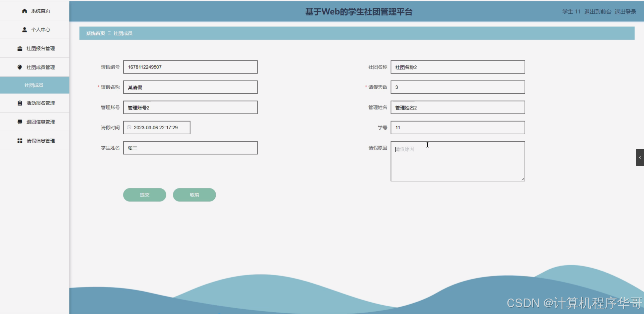Expand 退团信息管理 menu

(x=35, y=122)
